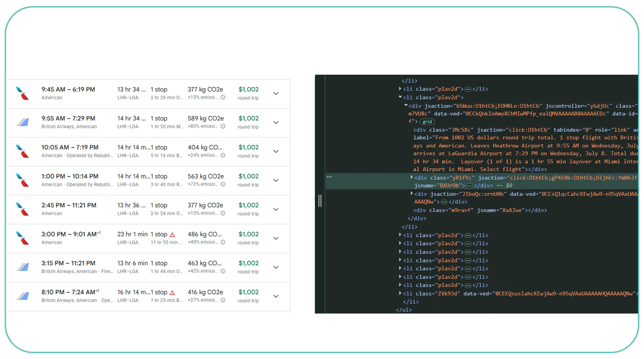Click ellipsis badge inside yR1fYc div line
Screen dimensions: 644x359
click(470, 186)
